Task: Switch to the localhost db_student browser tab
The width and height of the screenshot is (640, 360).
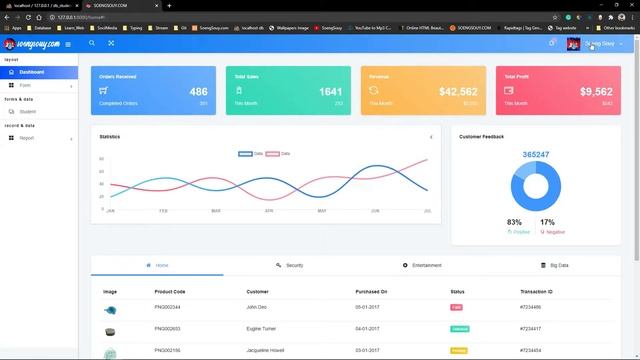Action: click(x=41, y=6)
